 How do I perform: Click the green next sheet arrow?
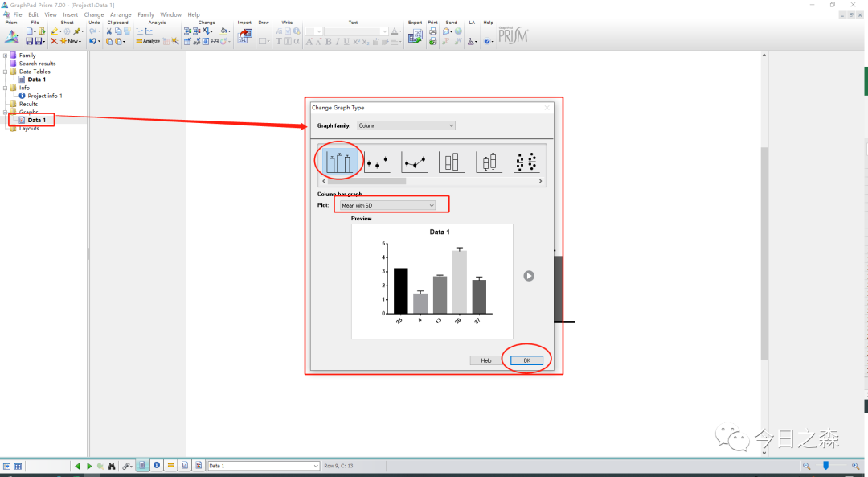89,466
